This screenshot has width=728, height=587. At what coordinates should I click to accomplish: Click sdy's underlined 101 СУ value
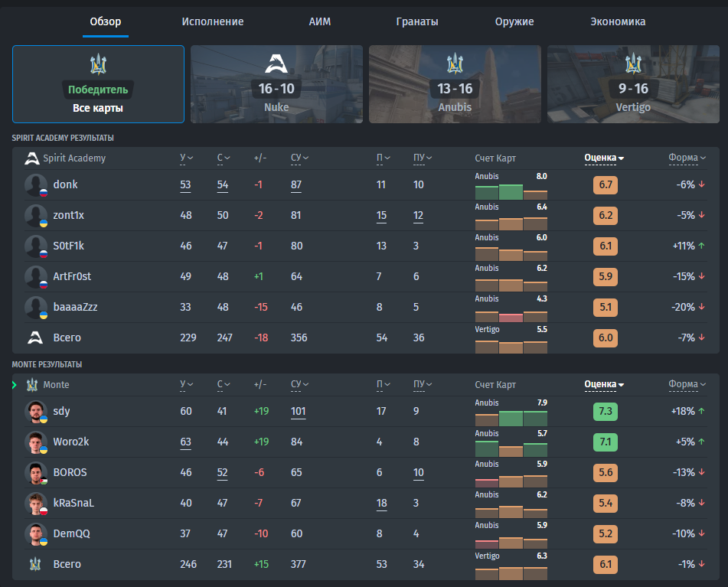coord(298,411)
